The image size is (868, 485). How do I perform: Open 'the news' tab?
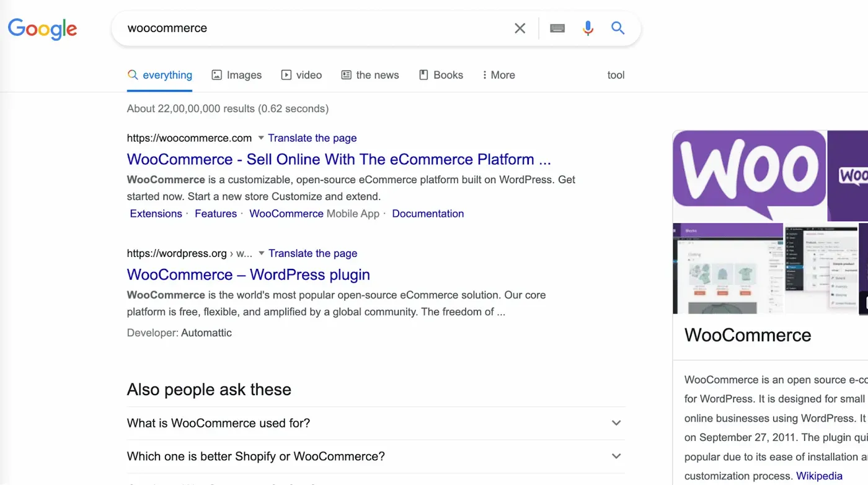coord(370,75)
